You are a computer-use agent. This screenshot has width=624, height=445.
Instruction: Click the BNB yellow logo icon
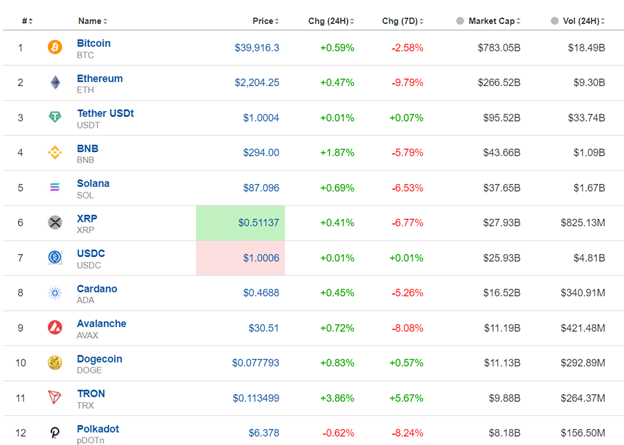tap(55, 152)
